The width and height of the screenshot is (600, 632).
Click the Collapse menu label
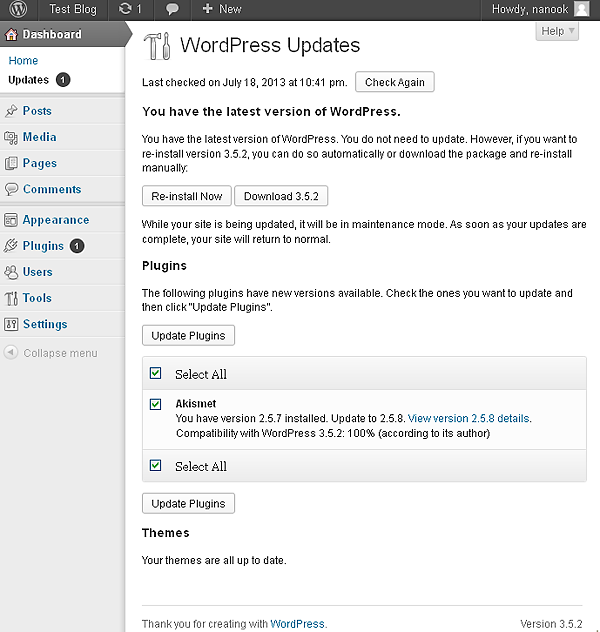click(60, 353)
